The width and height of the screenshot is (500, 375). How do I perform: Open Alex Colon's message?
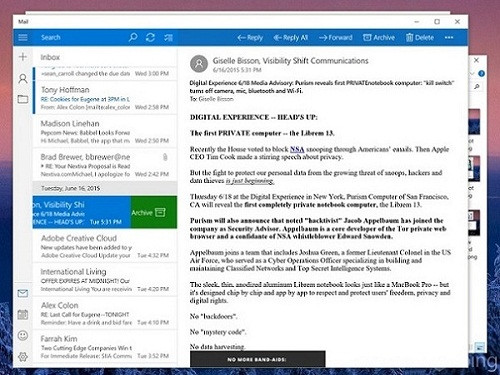click(105, 313)
